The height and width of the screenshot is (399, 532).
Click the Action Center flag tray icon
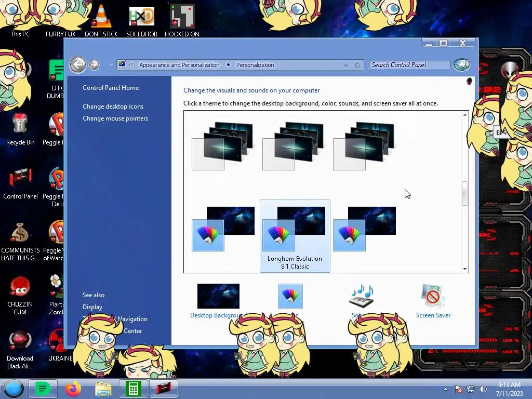pyautogui.click(x=458, y=389)
